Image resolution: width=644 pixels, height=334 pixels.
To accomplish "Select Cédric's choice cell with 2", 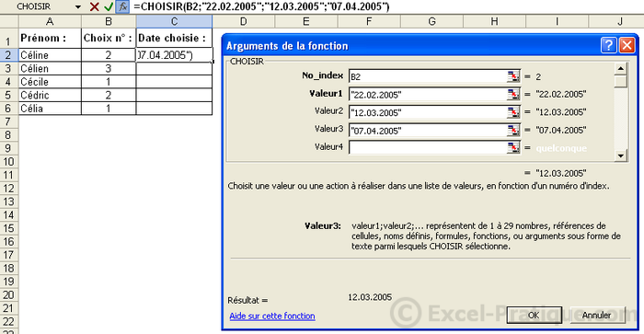I will (109, 95).
